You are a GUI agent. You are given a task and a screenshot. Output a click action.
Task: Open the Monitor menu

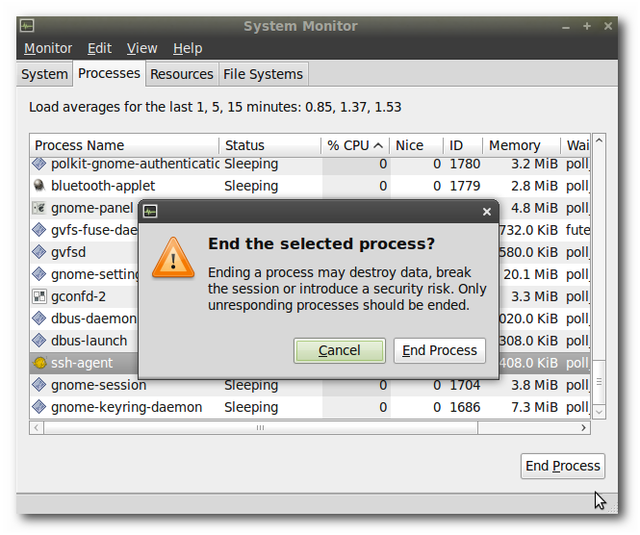[x=48, y=48]
